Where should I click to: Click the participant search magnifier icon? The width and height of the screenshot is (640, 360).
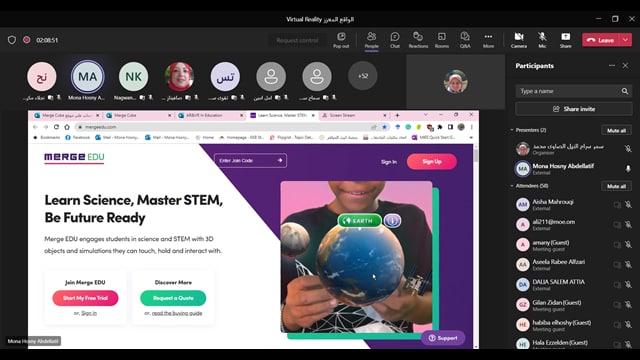625,91
